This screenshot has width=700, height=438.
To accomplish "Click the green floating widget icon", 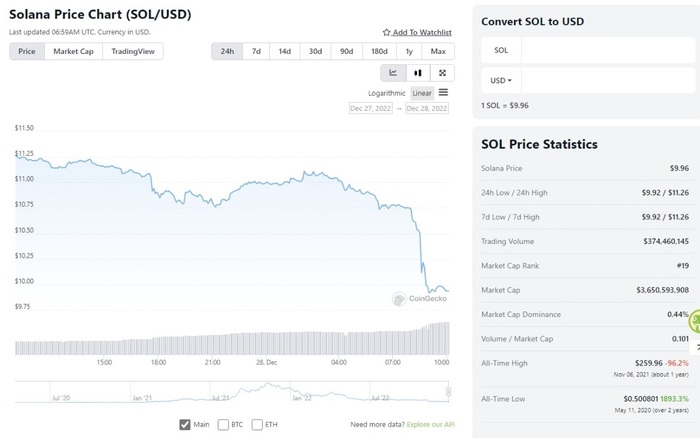I will [x=695, y=320].
